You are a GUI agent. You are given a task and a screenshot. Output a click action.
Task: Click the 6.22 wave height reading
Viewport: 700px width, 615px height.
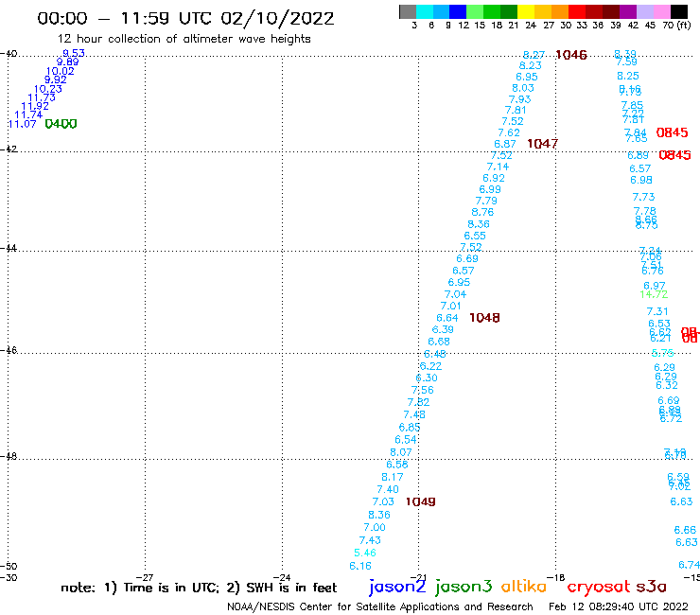coord(430,366)
